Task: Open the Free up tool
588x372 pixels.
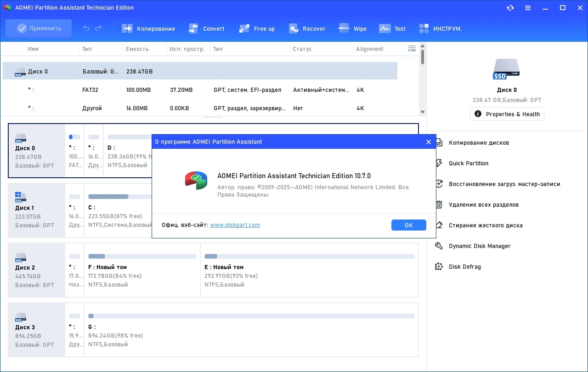Action: pyautogui.click(x=257, y=28)
